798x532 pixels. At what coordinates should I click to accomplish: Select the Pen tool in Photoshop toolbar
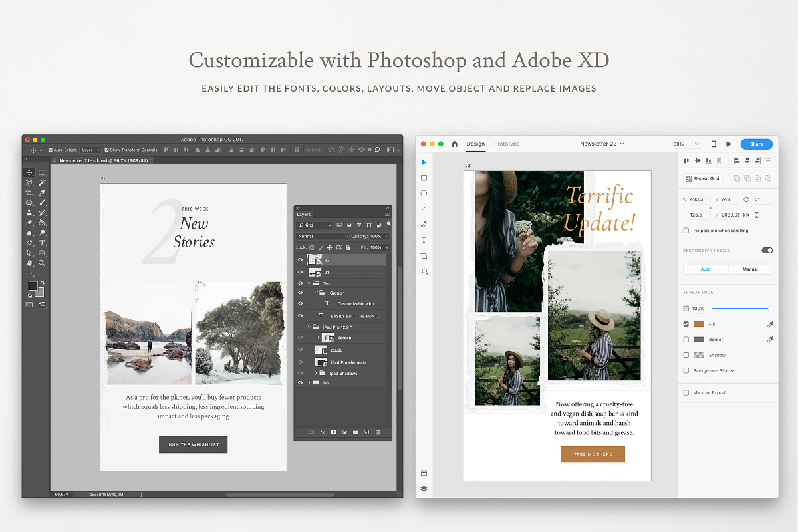29,243
